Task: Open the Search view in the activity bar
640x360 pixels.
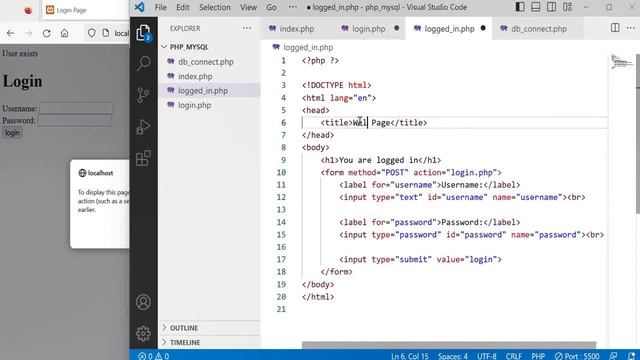Action: [143, 63]
